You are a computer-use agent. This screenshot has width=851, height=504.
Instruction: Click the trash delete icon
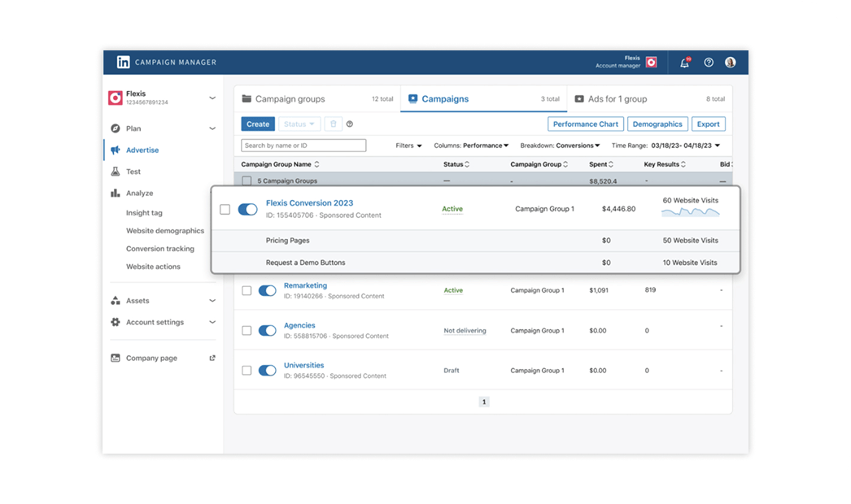pyautogui.click(x=333, y=124)
